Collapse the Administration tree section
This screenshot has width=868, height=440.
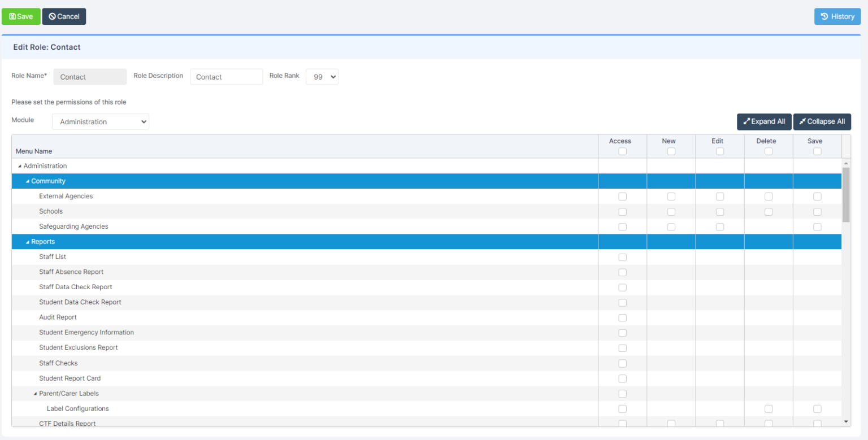point(19,165)
